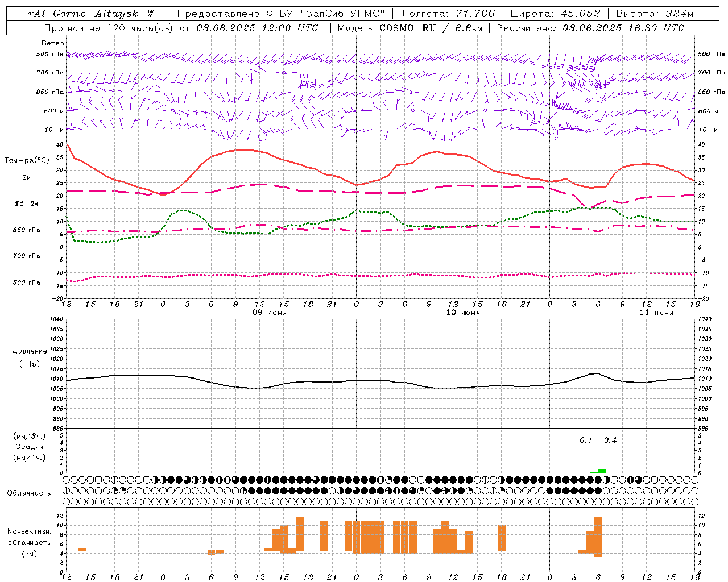Click the Конвективн. label text
The height and width of the screenshot is (582, 728).
(29, 531)
